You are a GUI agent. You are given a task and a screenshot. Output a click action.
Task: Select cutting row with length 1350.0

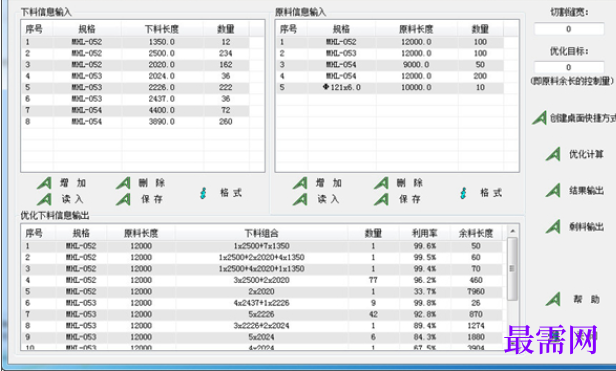click(x=136, y=42)
